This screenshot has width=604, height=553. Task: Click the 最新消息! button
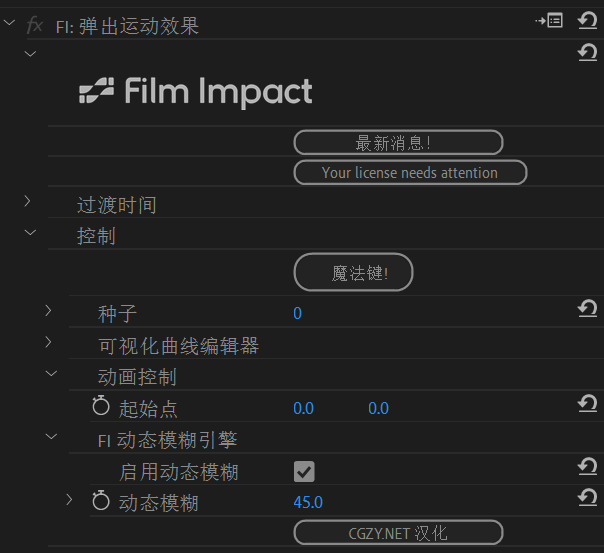(x=398, y=143)
